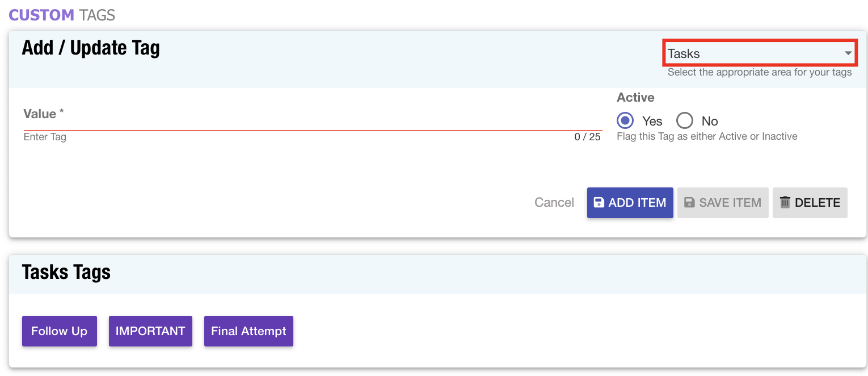Open the Tasks area dropdown
868x376 pixels.
click(x=759, y=53)
